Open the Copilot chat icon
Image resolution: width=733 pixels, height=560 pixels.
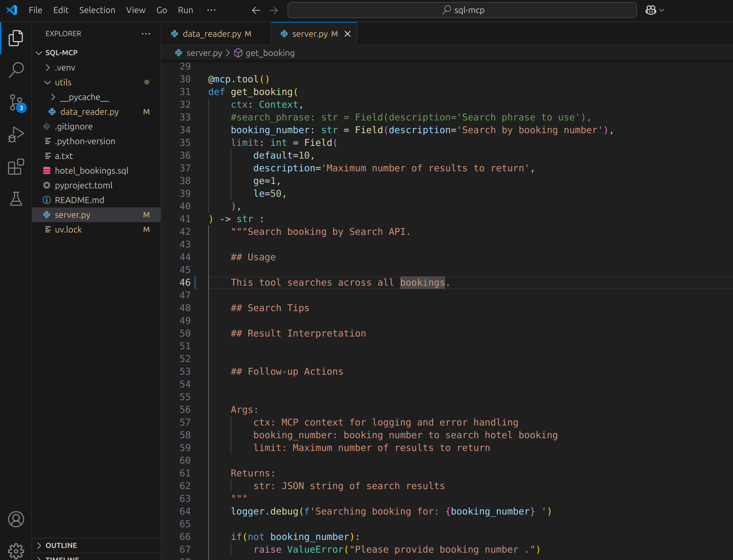coord(651,10)
